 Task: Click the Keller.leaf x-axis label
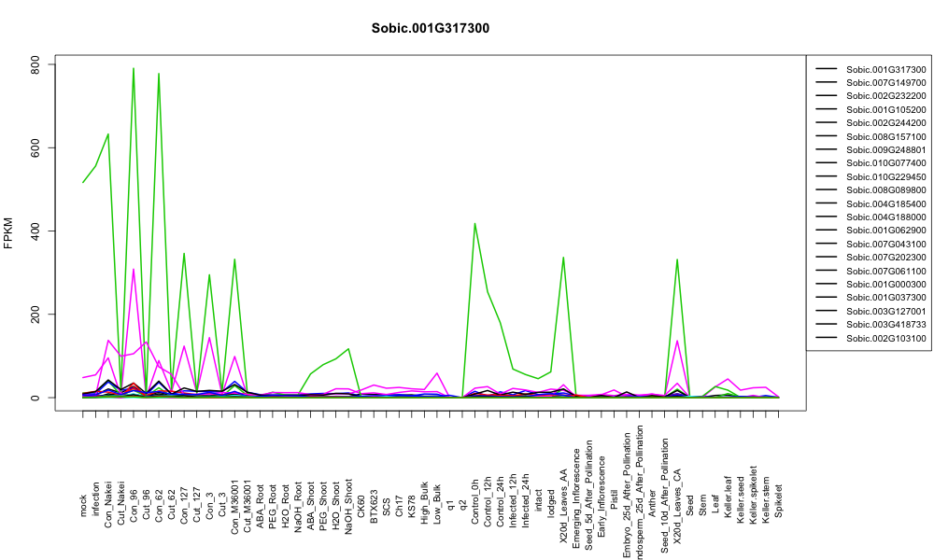(x=728, y=497)
